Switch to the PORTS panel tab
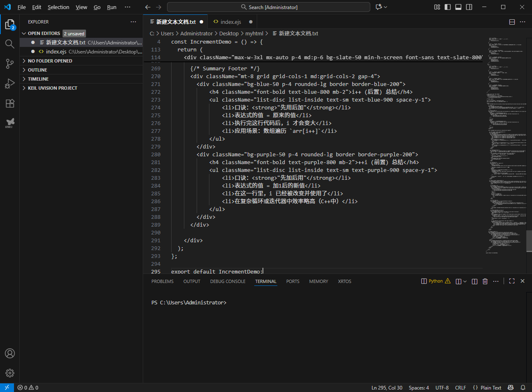The image size is (532, 392). [x=293, y=281]
